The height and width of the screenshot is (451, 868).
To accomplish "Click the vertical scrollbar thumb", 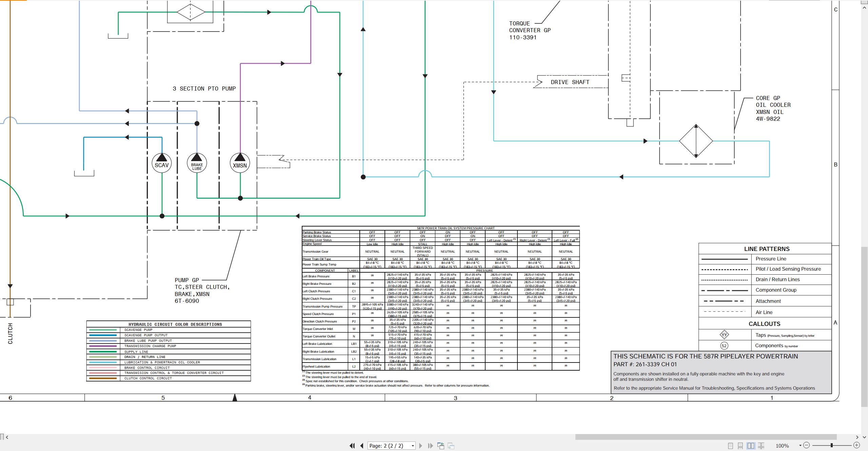I will click(864, 327).
